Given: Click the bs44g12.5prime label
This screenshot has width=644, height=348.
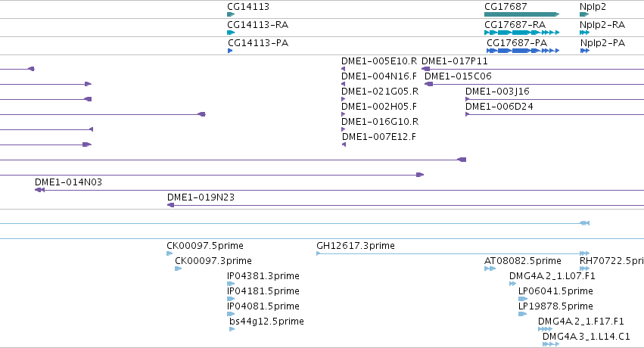Looking at the screenshot, I should [x=266, y=321].
